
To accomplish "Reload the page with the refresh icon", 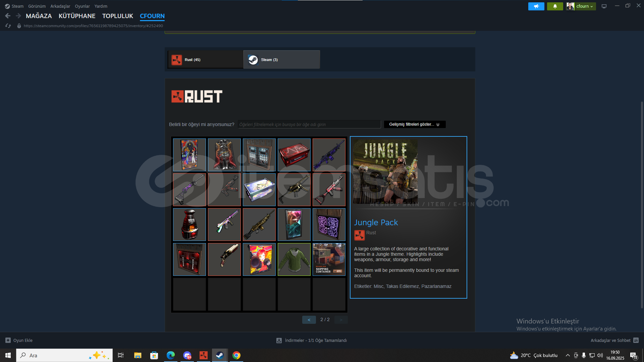I will 8,26.
